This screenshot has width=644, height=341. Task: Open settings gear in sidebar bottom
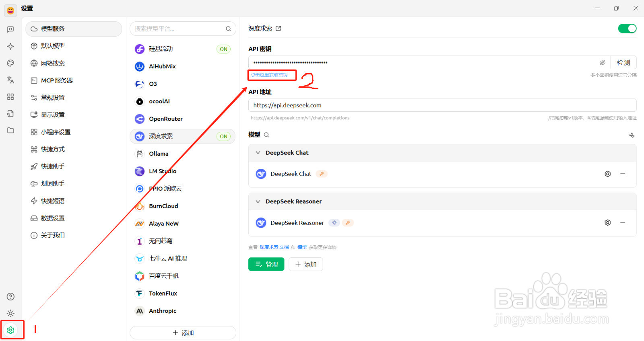pos(10,330)
